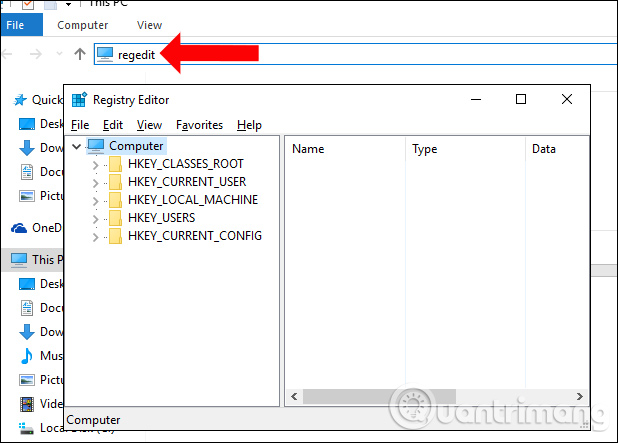
Task: Select HKEY_LOCAL_MACHINE label in the tree
Action: tap(193, 200)
